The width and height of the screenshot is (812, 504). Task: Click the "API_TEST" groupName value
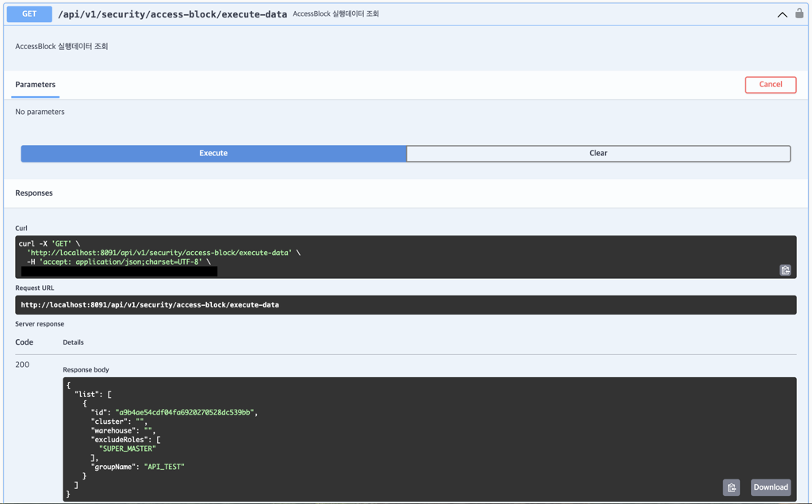click(164, 467)
